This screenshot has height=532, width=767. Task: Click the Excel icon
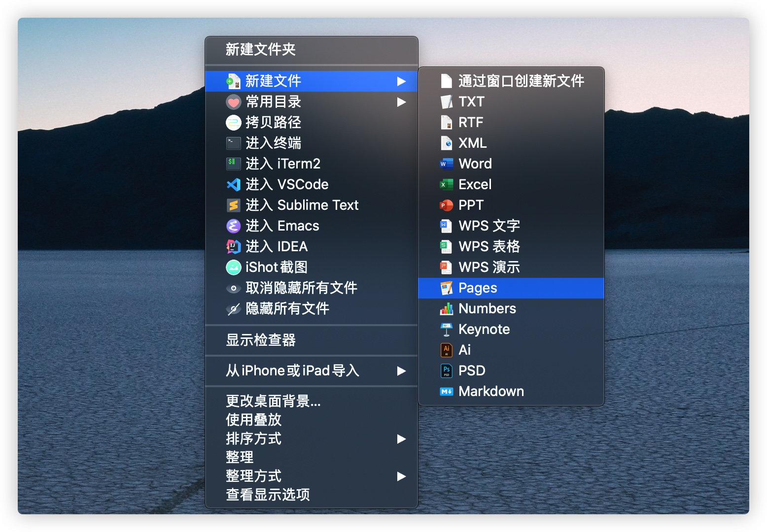point(446,185)
